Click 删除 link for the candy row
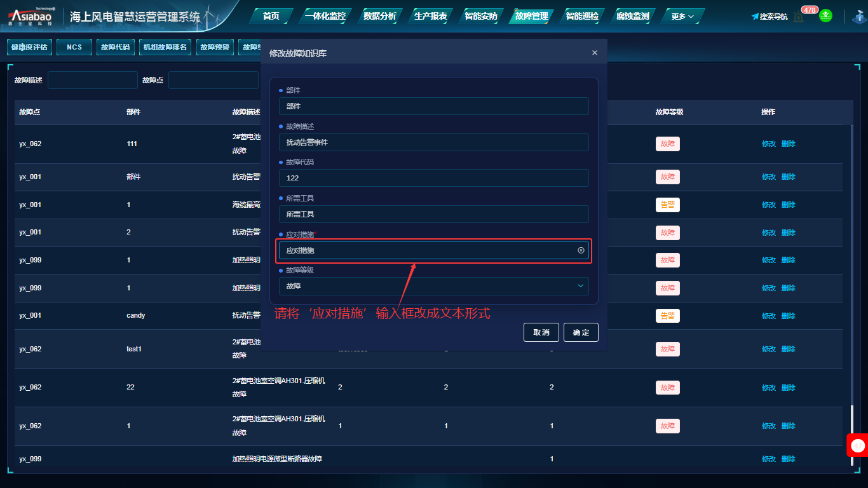Image resolution: width=868 pixels, height=488 pixels. coord(788,316)
